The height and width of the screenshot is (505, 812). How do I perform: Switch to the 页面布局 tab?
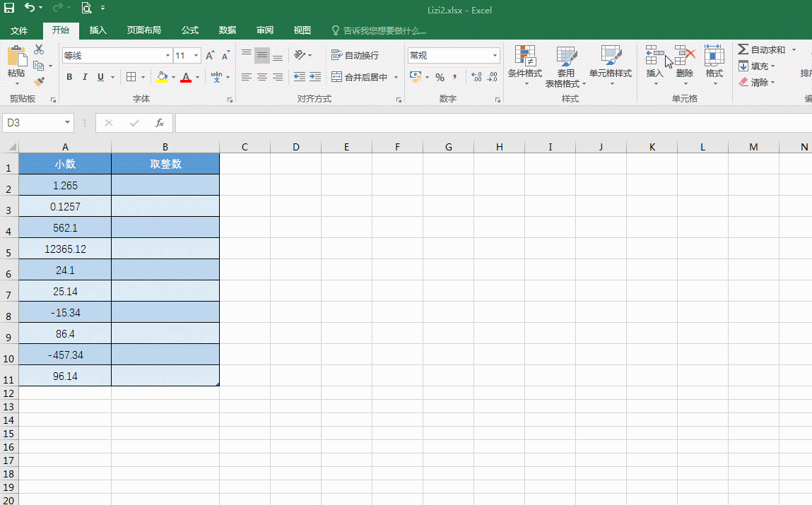coord(144,30)
